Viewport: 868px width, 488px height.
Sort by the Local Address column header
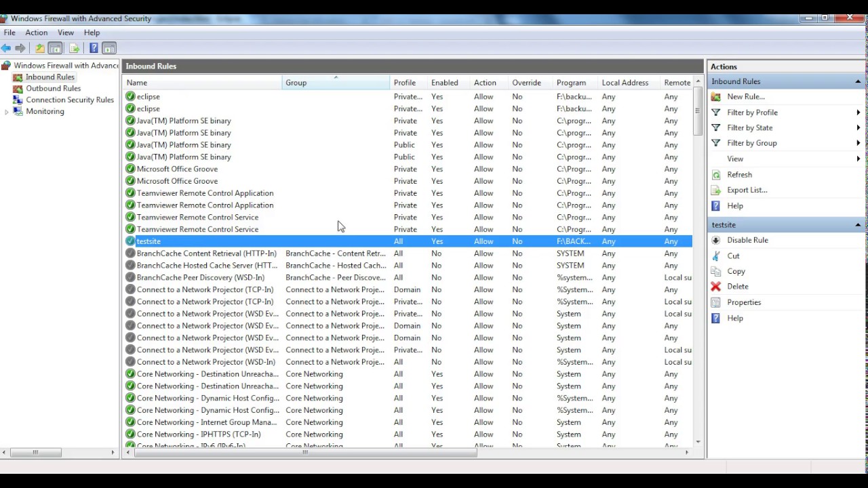pos(629,83)
